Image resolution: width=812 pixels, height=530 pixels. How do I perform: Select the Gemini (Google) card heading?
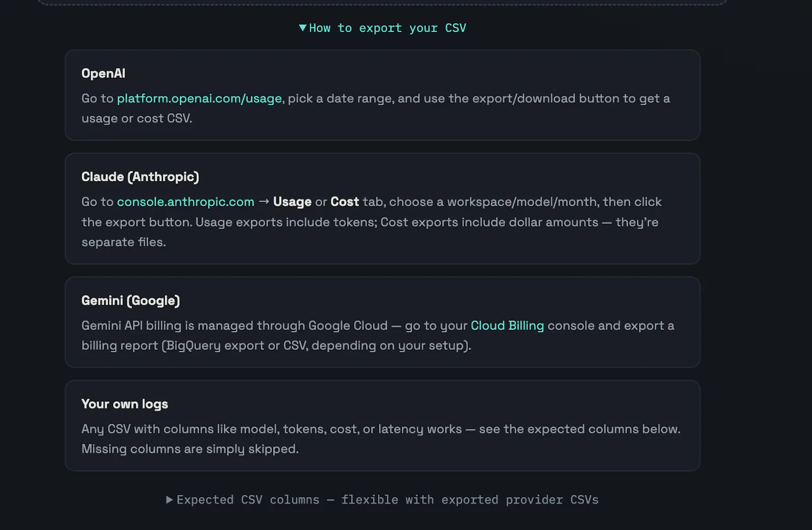coord(131,301)
